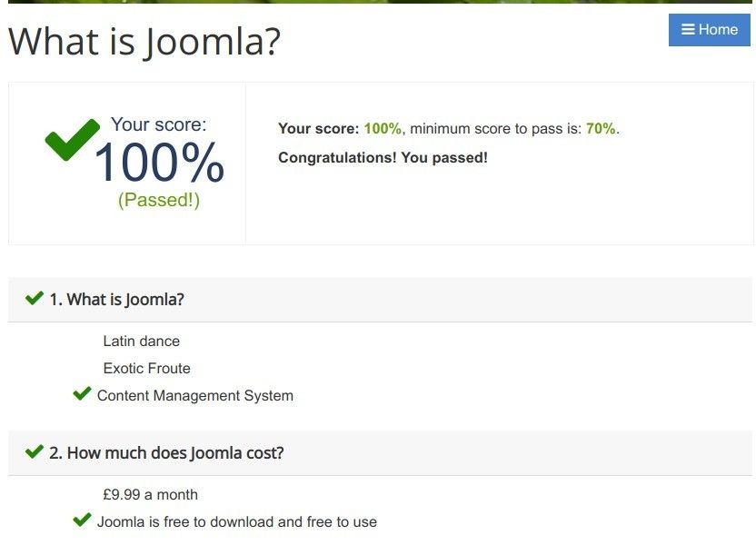Collapse the '1. What is Joomla?' question header
The width and height of the screenshot is (756, 545).
[380, 299]
